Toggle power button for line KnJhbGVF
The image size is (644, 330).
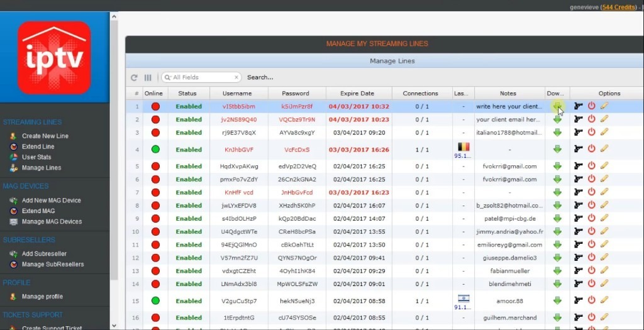(x=592, y=150)
